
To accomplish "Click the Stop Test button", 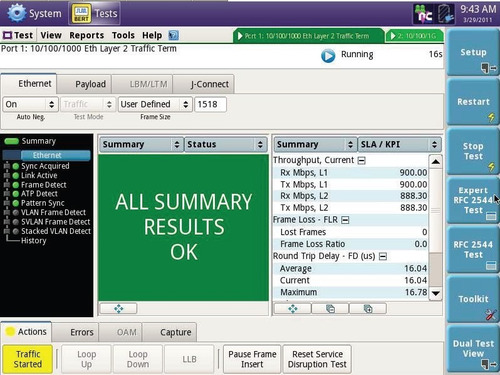I will 473,152.
